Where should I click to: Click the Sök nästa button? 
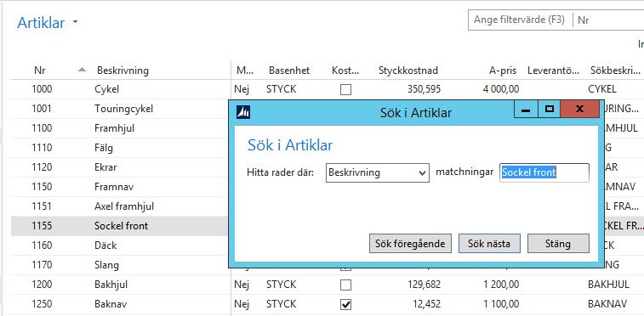(489, 244)
